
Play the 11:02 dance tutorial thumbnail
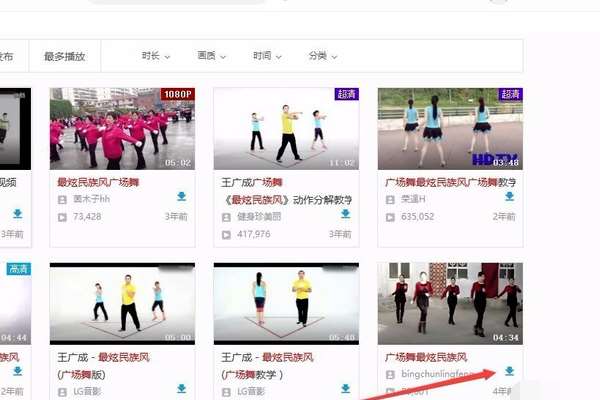click(286, 129)
